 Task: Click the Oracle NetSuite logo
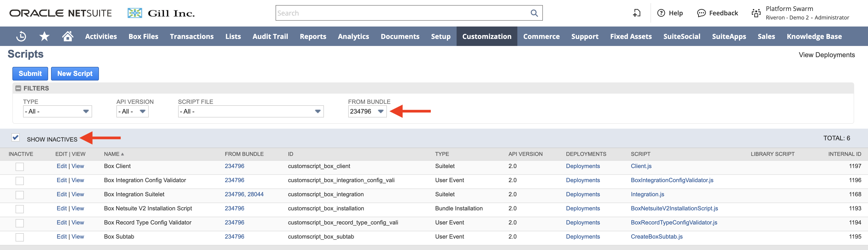pyautogui.click(x=61, y=13)
